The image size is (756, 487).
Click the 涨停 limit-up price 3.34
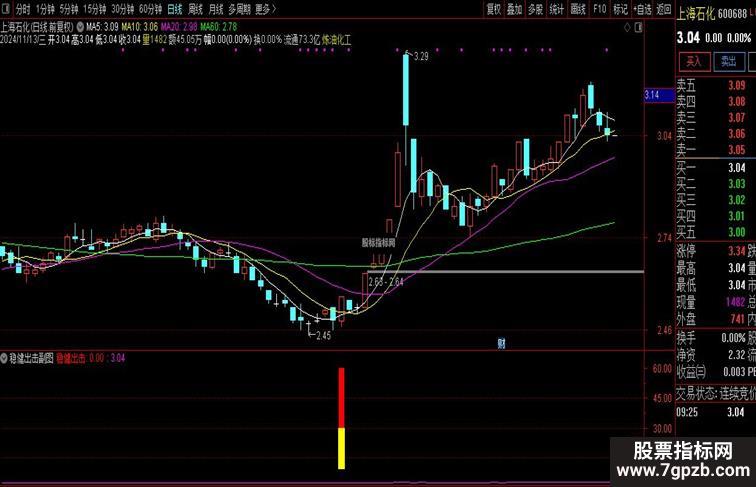click(x=736, y=251)
